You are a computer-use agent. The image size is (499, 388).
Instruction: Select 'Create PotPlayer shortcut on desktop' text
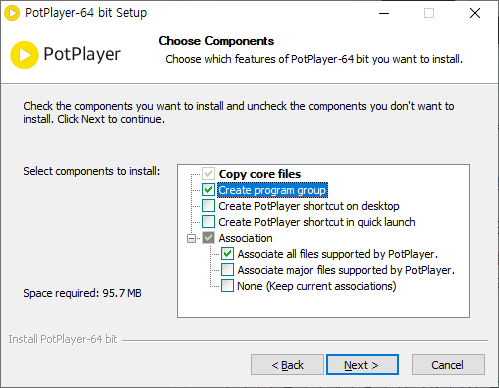coord(309,206)
